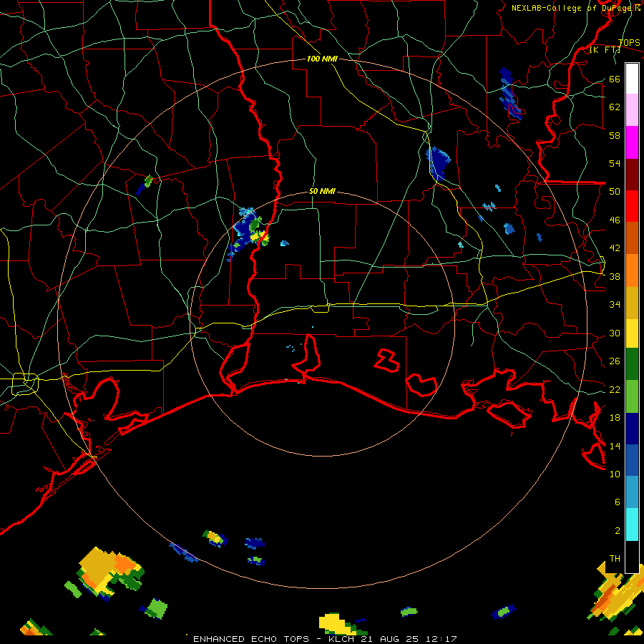Pick the light green legend band
Screen dimensions: 644x644
632,396
